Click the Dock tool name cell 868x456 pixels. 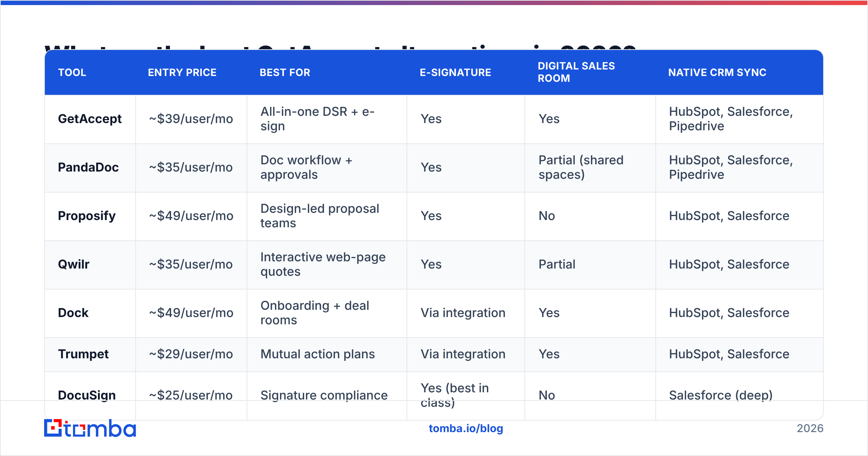[90, 313]
